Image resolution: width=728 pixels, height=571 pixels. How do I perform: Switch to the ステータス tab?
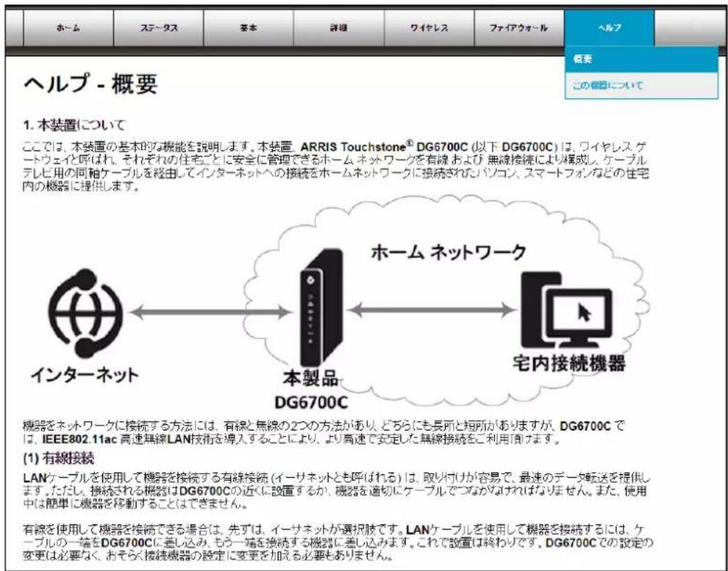point(159,29)
